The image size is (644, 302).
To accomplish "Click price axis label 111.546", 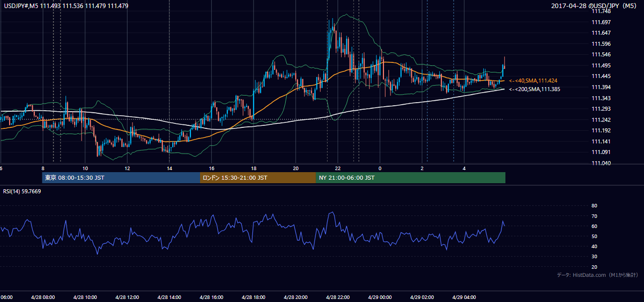I will coord(602,54).
